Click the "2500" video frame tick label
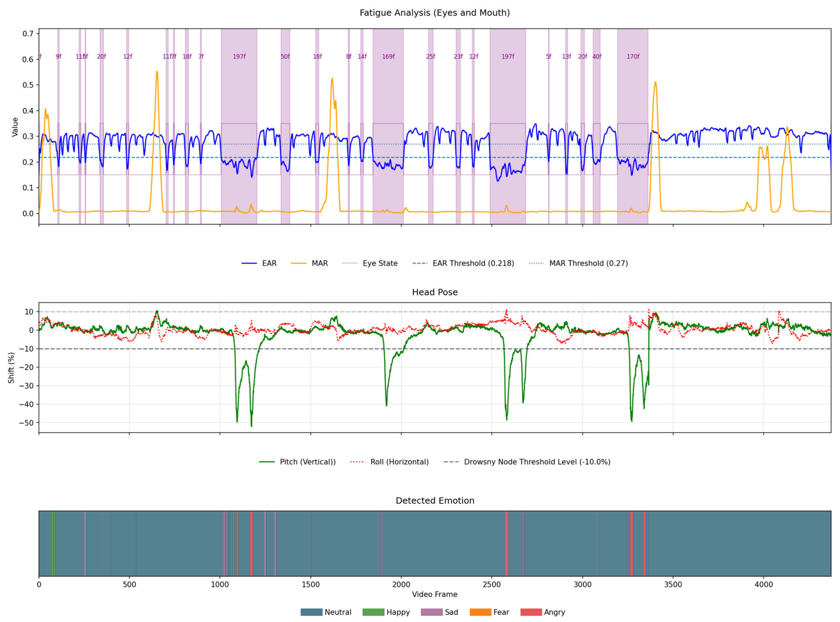The width and height of the screenshot is (840, 622). (x=492, y=585)
